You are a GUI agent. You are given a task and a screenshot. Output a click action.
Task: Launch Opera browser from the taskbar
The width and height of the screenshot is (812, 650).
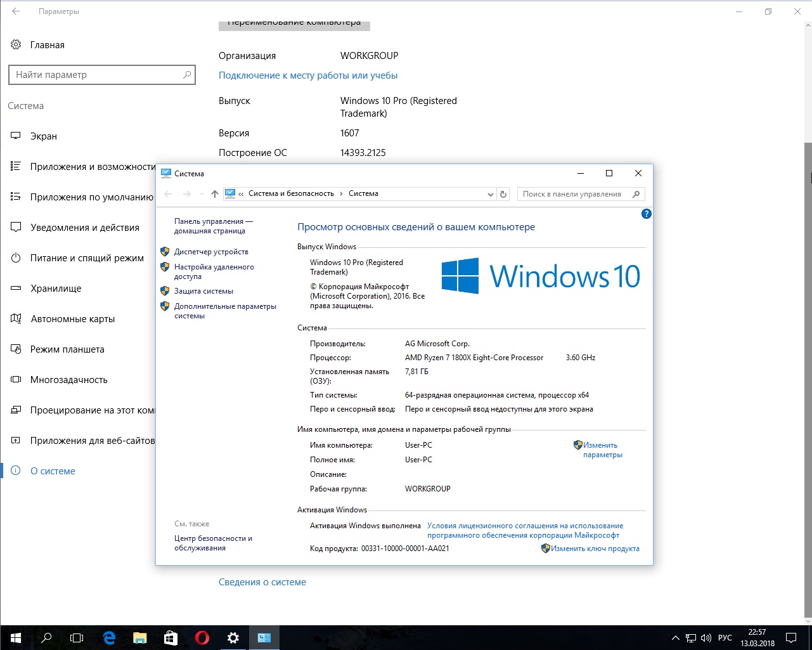point(202,637)
